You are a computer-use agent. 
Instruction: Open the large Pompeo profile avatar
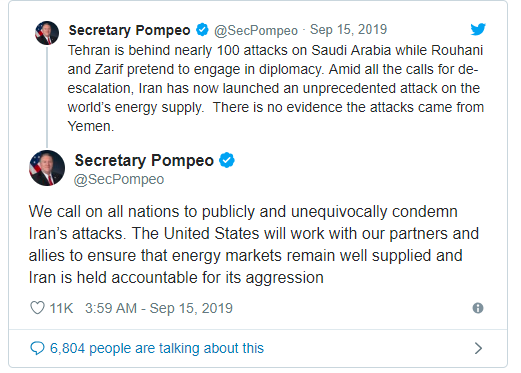tap(47, 168)
